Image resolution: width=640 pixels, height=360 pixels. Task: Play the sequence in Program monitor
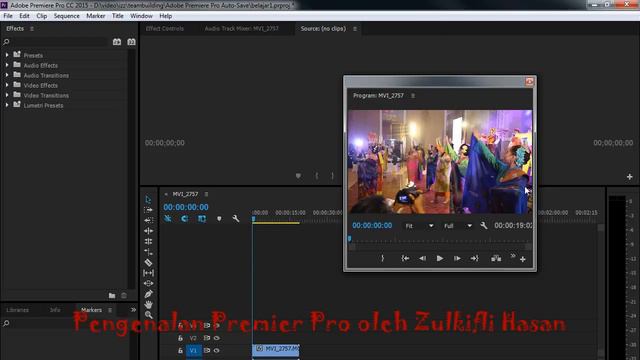(x=440, y=258)
